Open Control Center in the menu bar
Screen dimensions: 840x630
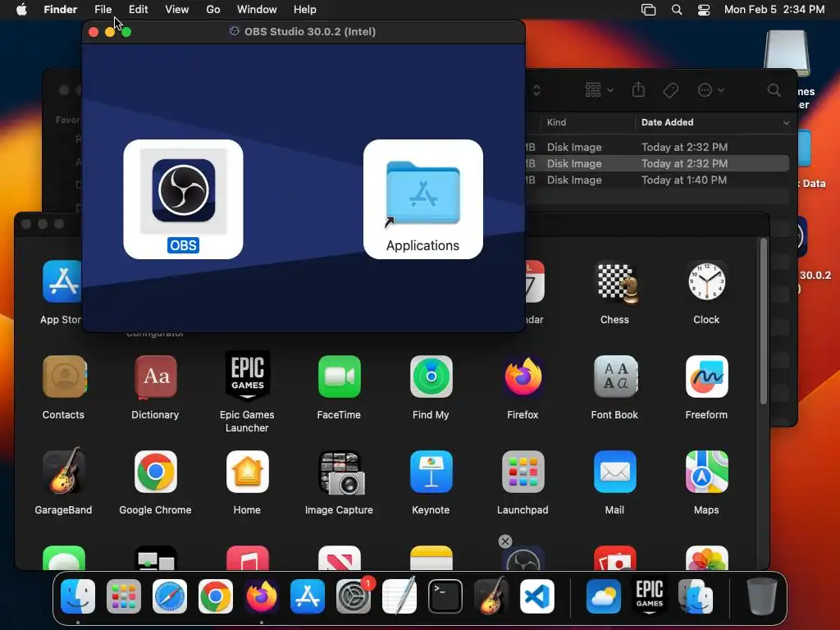703,10
